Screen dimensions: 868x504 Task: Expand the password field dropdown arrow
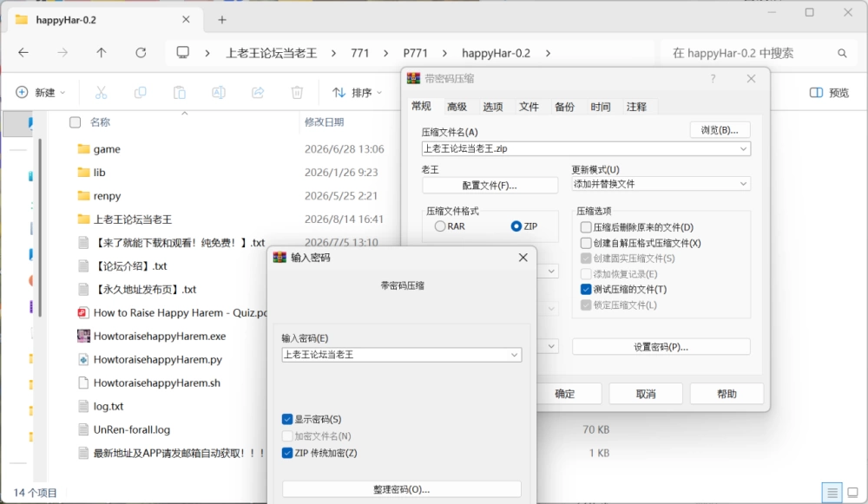[x=514, y=355]
